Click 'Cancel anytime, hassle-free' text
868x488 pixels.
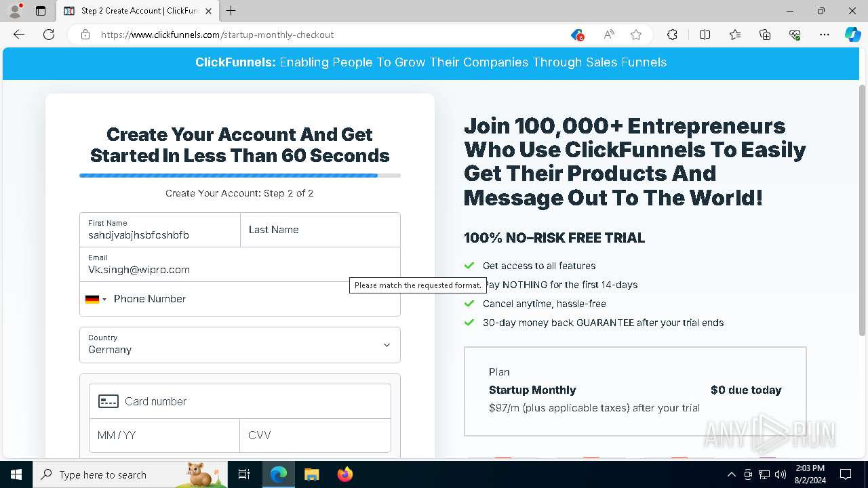tap(545, 304)
